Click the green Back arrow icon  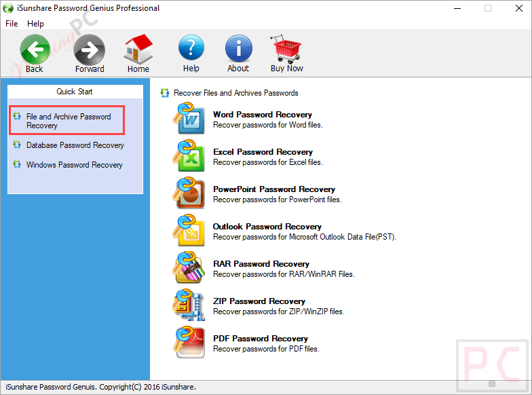(35, 50)
